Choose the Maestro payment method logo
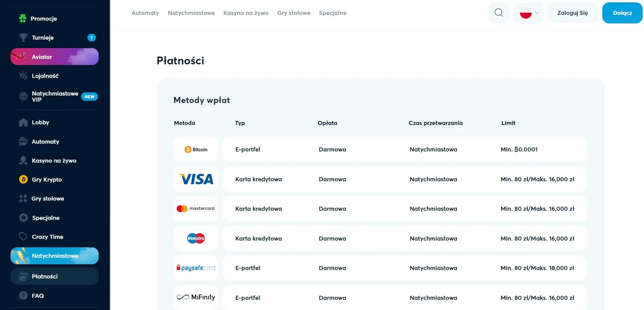This screenshot has width=644, height=310. (196, 239)
